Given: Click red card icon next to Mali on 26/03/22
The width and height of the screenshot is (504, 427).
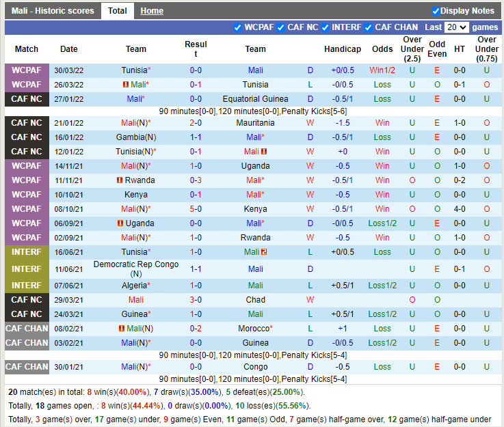Looking at the screenshot, I should coord(126,85).
